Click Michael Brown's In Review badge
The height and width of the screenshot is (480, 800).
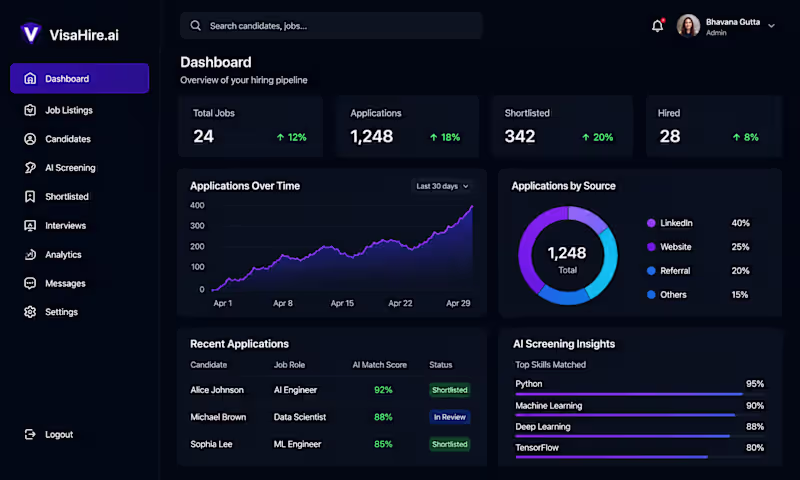coord(449,417)
